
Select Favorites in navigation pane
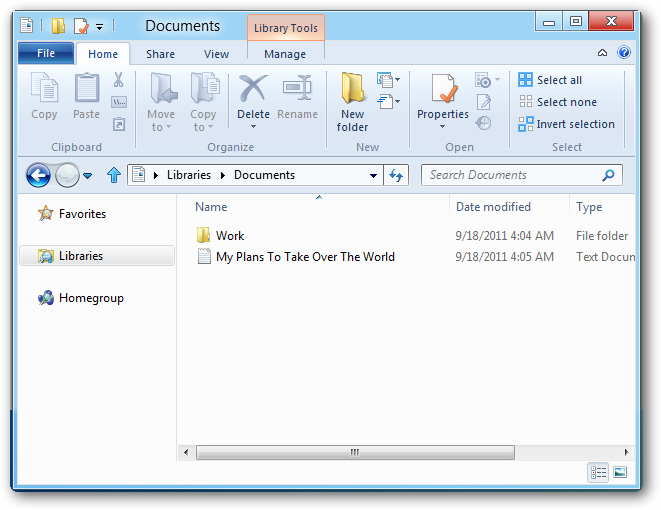coord(72,214)
